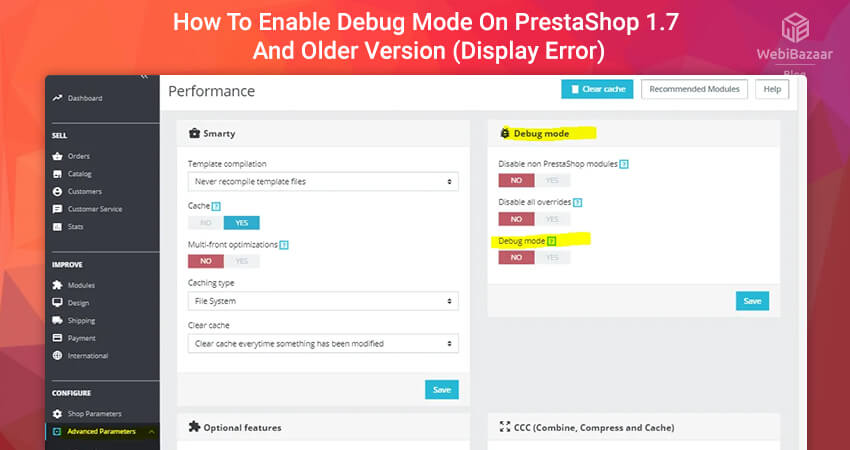This screenshot has width=850, height=450.
Task: Open the Template compilation dropdown
Action: [323, 182]
